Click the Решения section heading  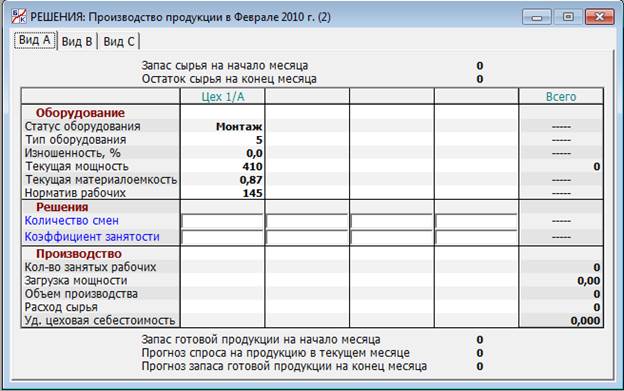(x=62, y=207)
